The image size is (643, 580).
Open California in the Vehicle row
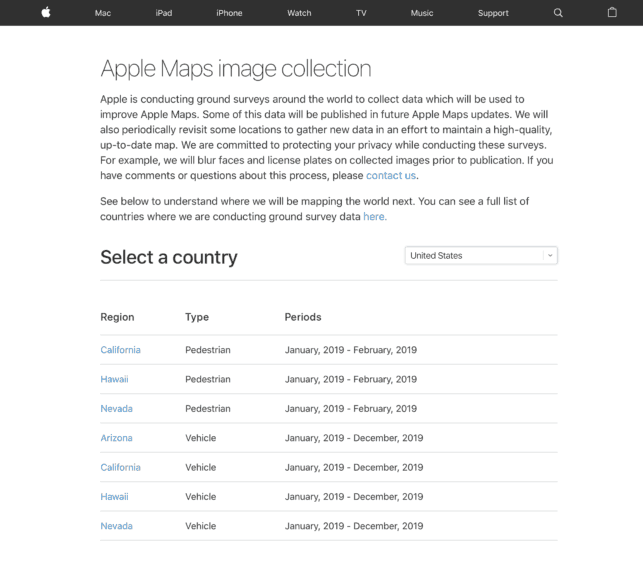pos(120,467)
